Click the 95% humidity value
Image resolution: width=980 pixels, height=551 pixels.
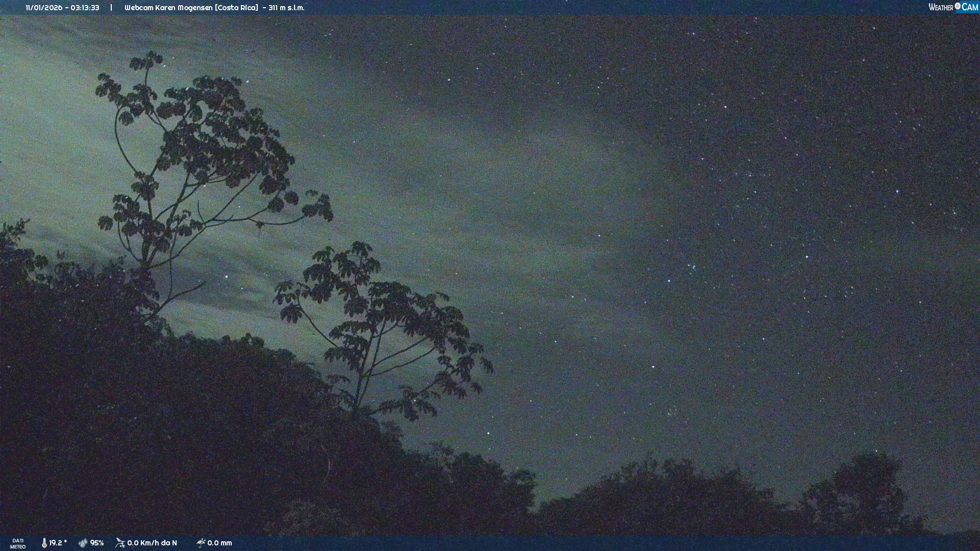point(97,543)
